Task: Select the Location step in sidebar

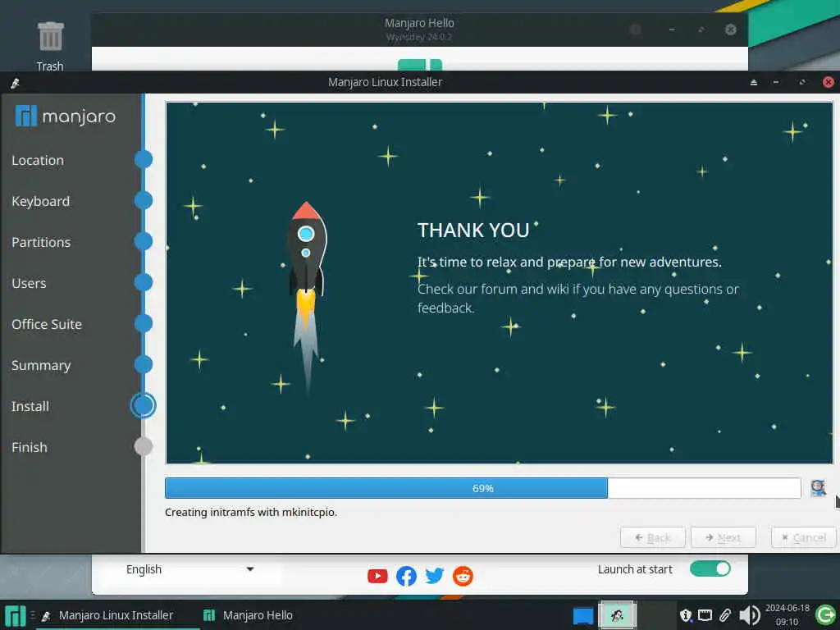Action: pos(38,160)
